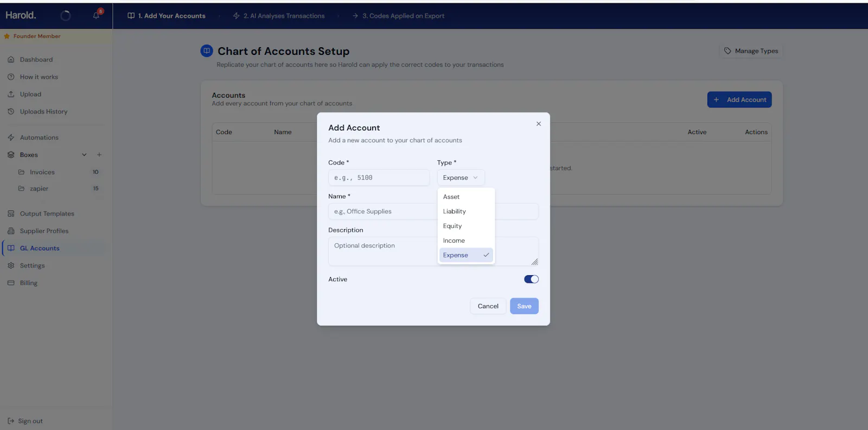Image resolution: width=868 pixels, height=430 pixels.
Task: Click the Manage Types tag icon
Action: point(727,51)
